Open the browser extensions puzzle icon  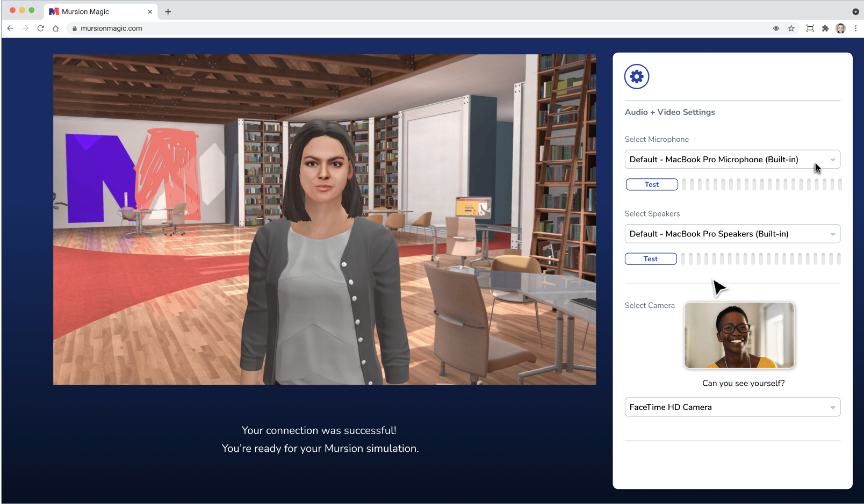pos(825,28)
